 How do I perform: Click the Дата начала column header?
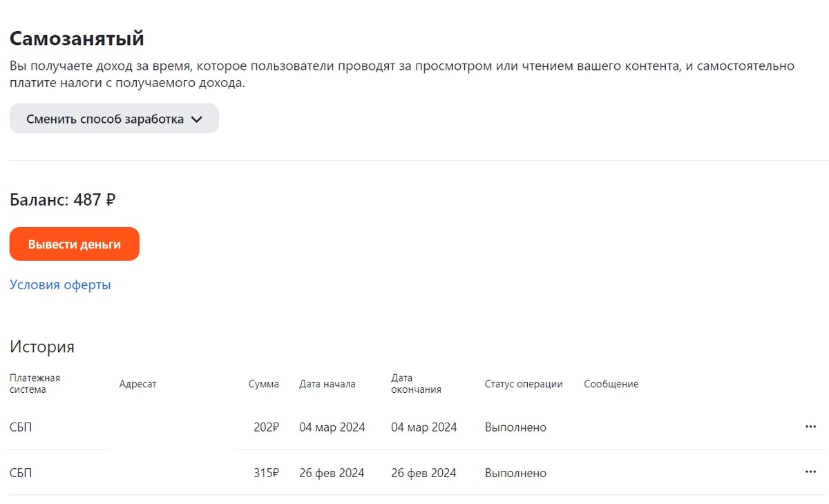[327, 384]
